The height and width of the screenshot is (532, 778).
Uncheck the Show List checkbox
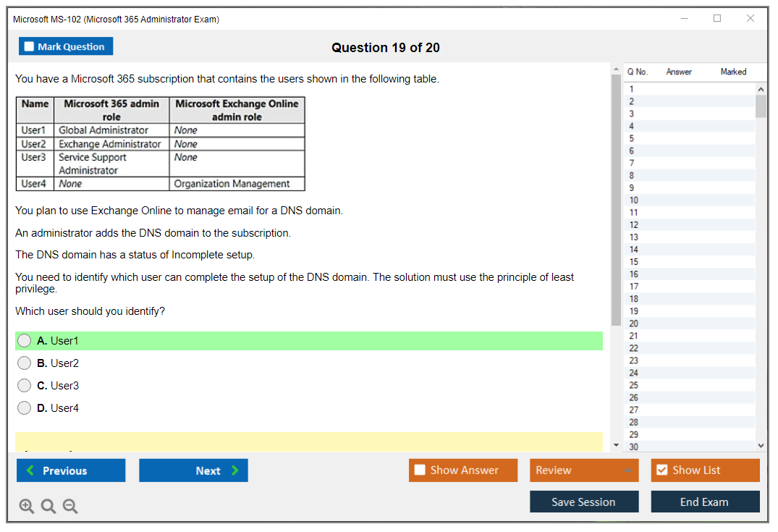click(662, 470)
